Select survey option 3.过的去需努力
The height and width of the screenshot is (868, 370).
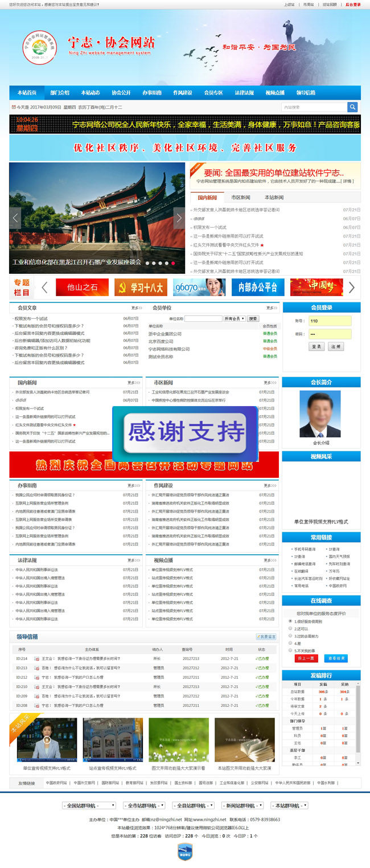290,636
